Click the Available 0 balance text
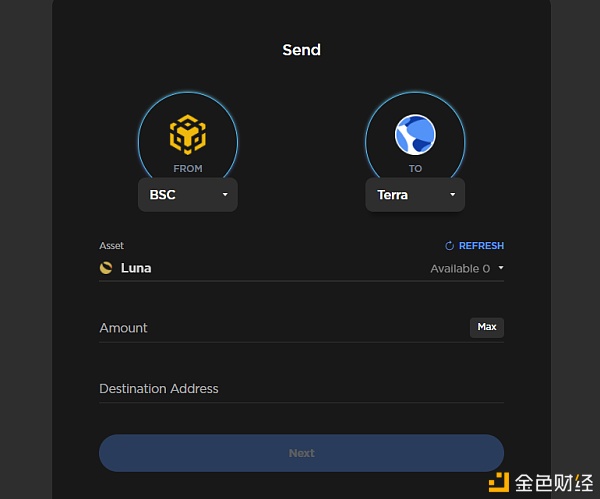The height and width of the screenshot is (499, 600). (460, 269)
